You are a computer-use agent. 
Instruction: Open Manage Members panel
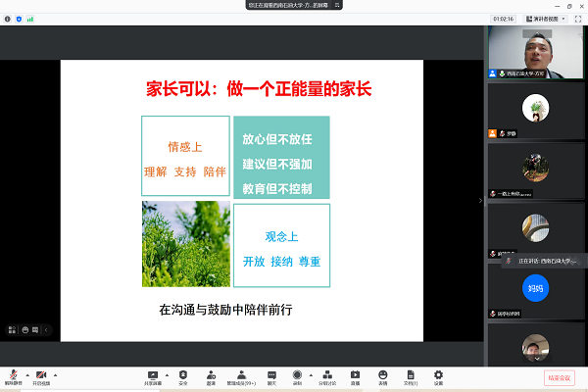[241, 376]
